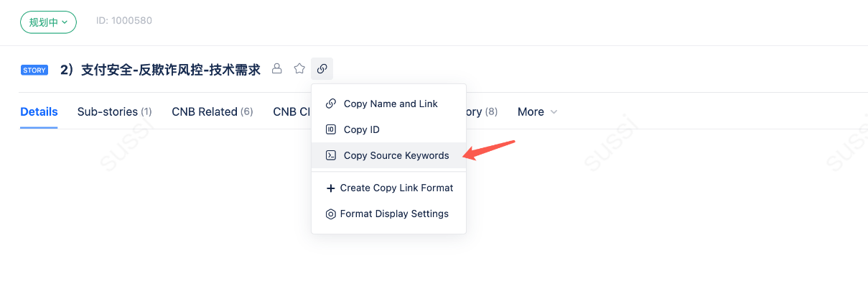Open Format Display Settings
This screenshot has height=302, width=868.
(394, 214)
